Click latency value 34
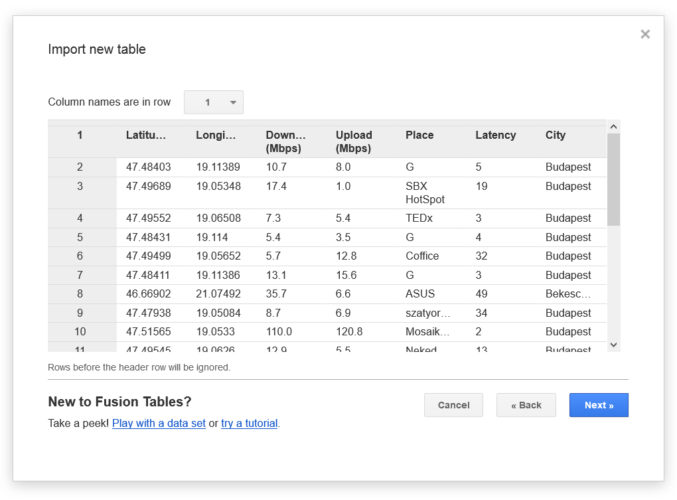Image resolution: width=677 pixels, height=500 pixels. 481,313
